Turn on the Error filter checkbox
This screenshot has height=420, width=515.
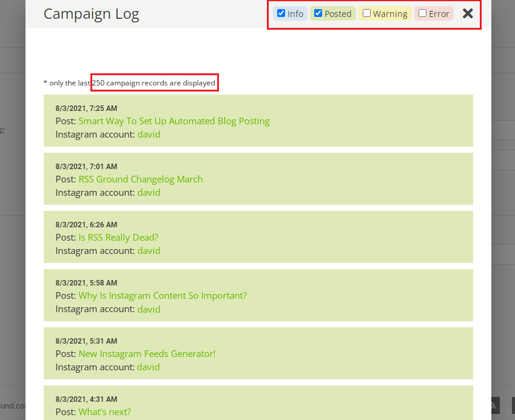point(422,13)
